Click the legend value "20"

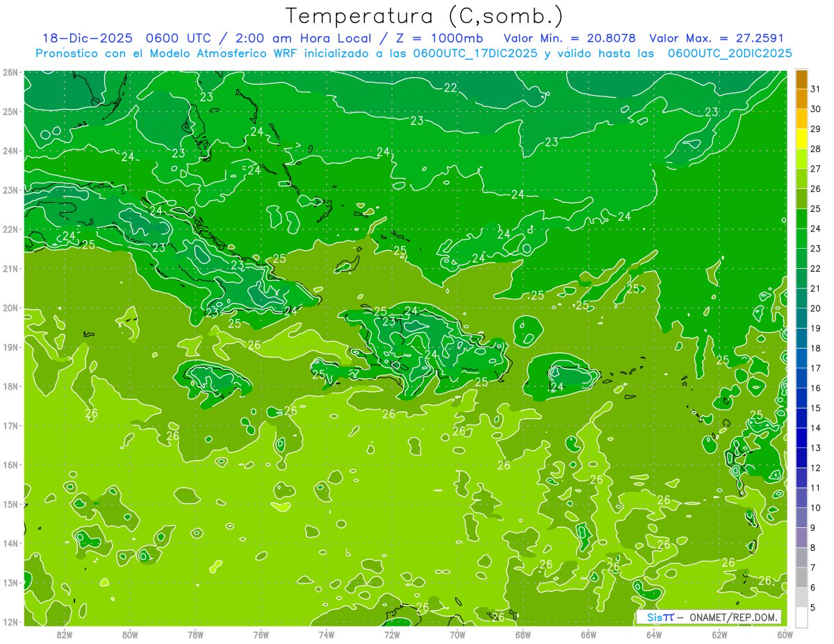click(x=815, y=308)
